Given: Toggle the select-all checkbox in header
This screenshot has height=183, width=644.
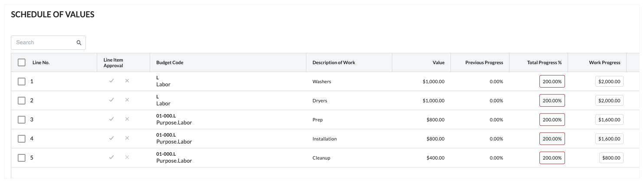Looking at the screenshot, I should pos(22,62).
